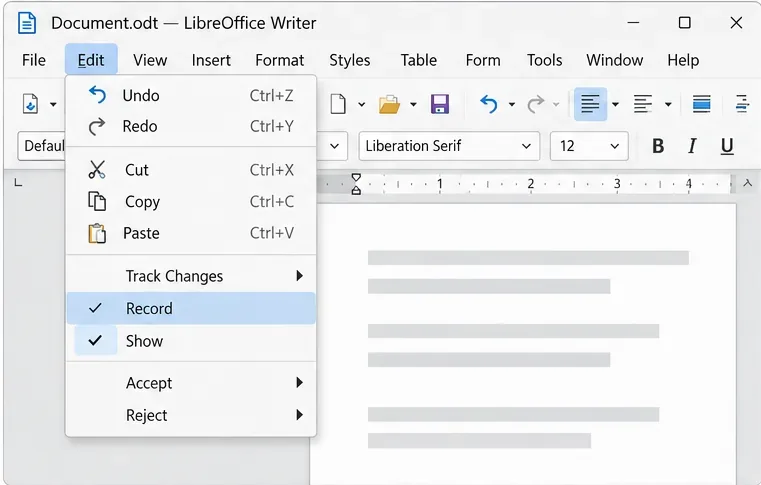The height and width of the screenshot is (485, 761).
Task: Toggle the Show changes checkmark
Action: tap(96, 340)
